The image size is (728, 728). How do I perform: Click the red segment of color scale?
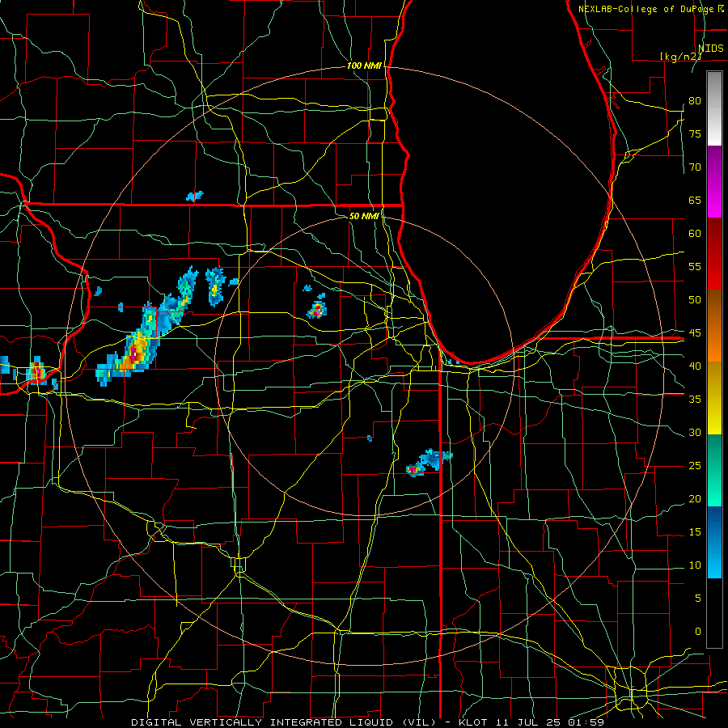tap(714, 254)
